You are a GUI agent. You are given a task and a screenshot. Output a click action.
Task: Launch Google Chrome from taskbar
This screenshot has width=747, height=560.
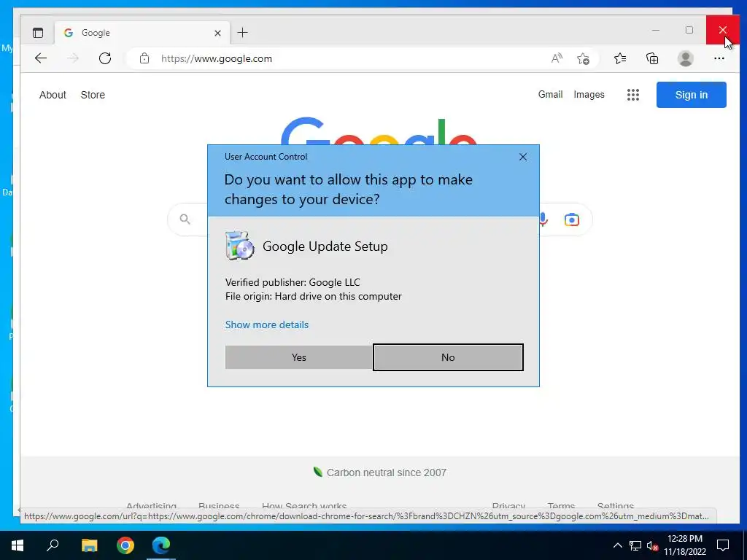125,545
